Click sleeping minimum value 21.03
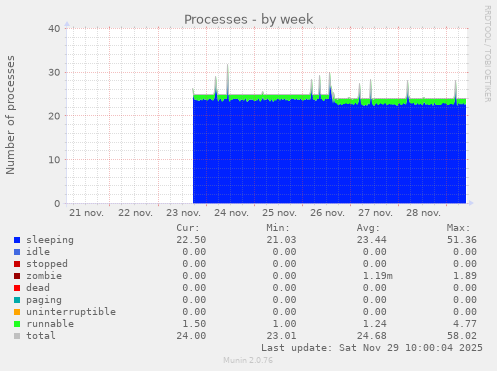The width and height of the screenshot is (497, 371). tap(281, 240)
